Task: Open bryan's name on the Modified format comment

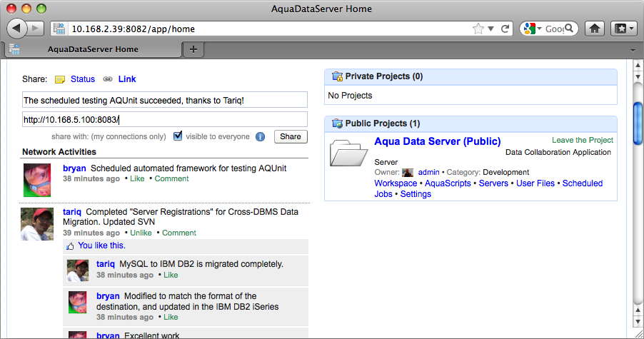Action: [x=108, y=296]
